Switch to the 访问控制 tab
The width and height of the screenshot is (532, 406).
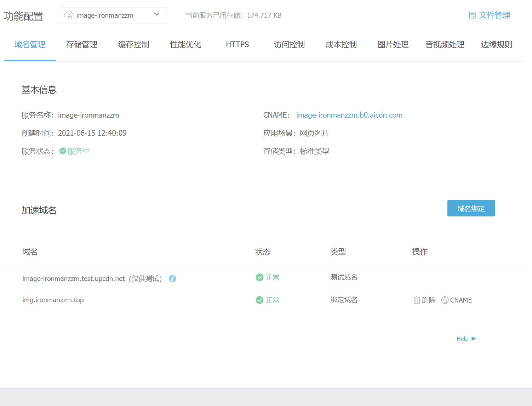289,45
